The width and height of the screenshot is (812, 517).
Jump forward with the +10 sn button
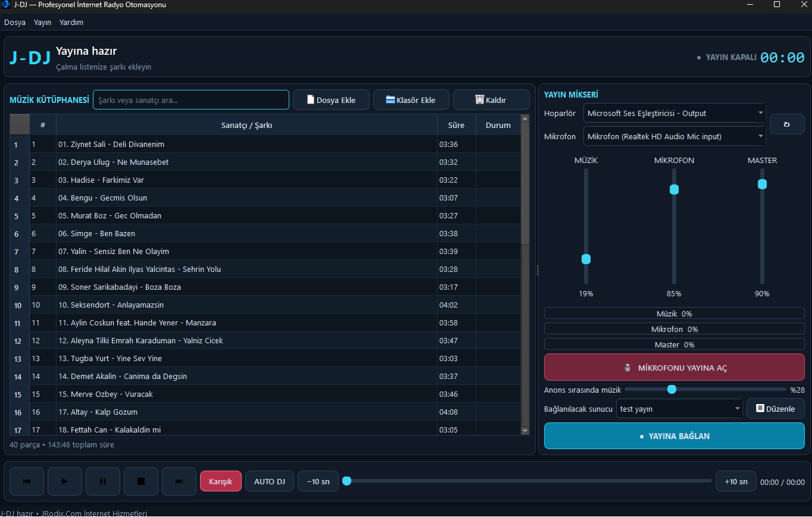pyautogui.click(x=736, y=481)
